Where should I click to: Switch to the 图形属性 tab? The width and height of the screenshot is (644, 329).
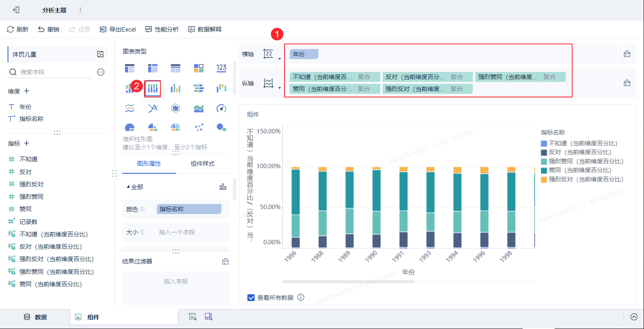pyautogui.click(x=149, y=164)
